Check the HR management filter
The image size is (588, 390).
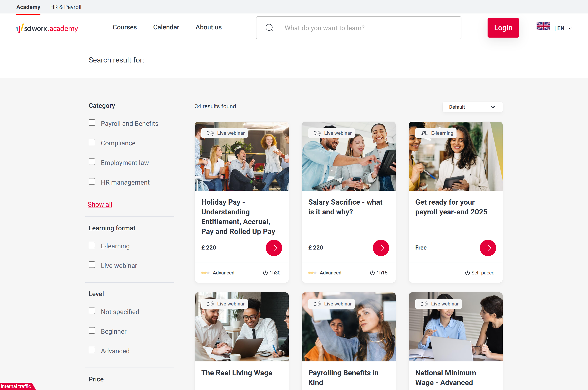[92, 182]
